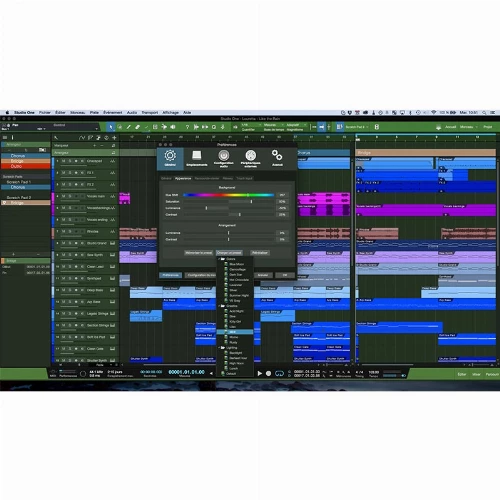
Task: Click the Accueil button at top right
Action: coord(451,127)
